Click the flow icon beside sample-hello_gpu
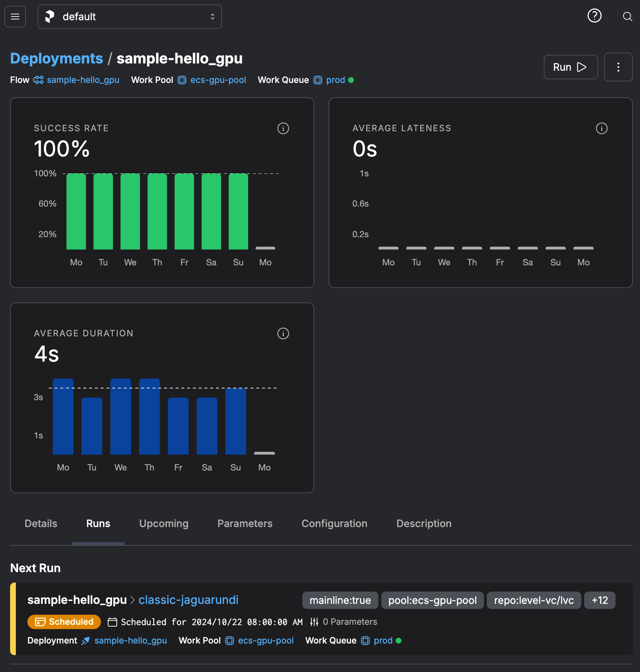The height and width of the screenshot is (672, 640). pyautogui.click(x=38, y=80)
